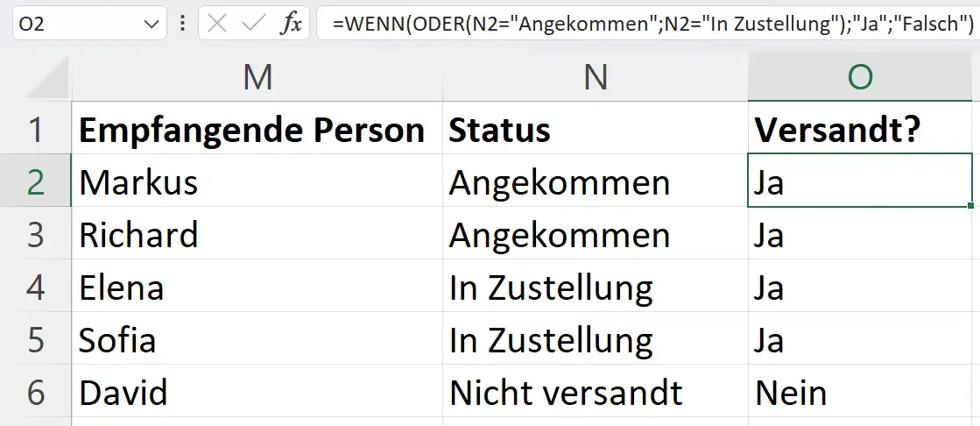Select column M header
This screenshot has height=426, width=980.
point(257,78)
